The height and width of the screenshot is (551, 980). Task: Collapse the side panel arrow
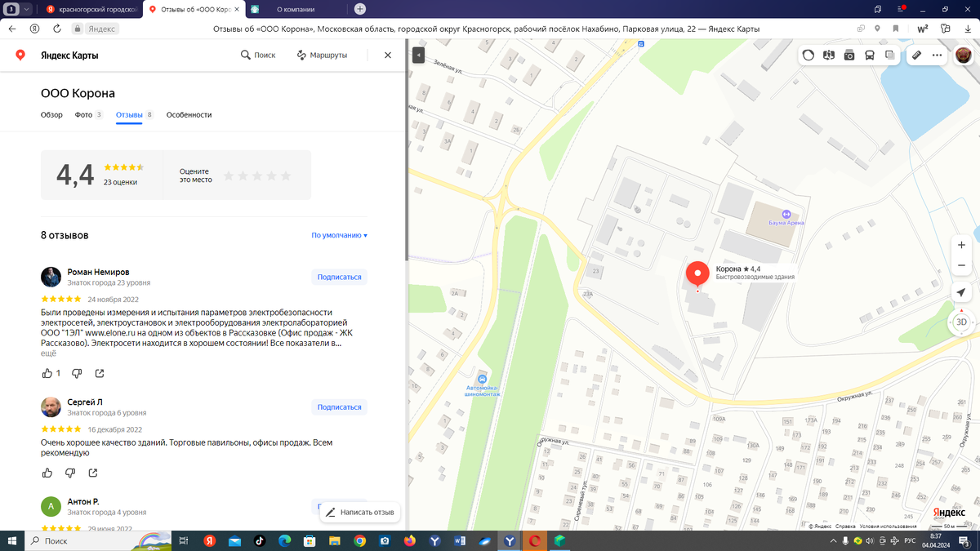[x=417, y=56]
